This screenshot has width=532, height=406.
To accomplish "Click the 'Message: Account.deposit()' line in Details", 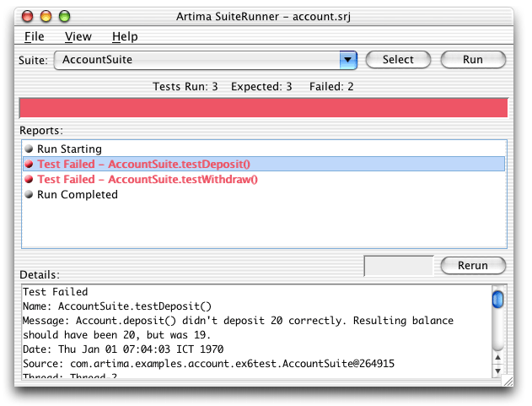I will pos(239,321).
